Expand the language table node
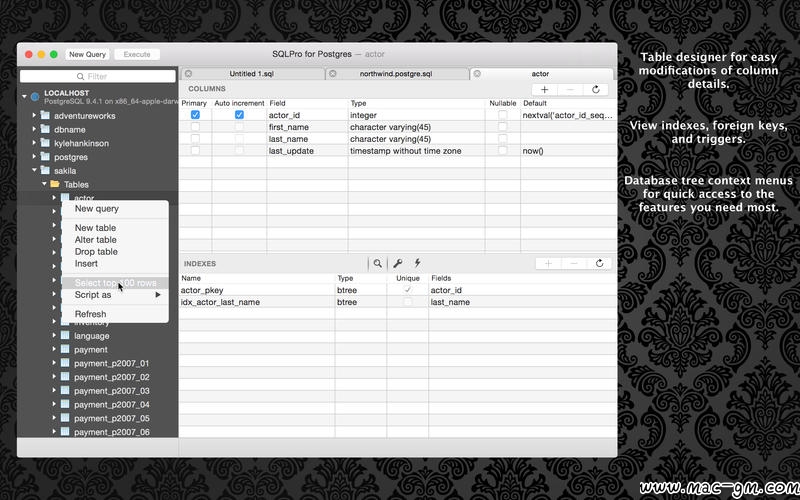Image resolution: width=800 pixels, height=500 pixels. (54, 335)
